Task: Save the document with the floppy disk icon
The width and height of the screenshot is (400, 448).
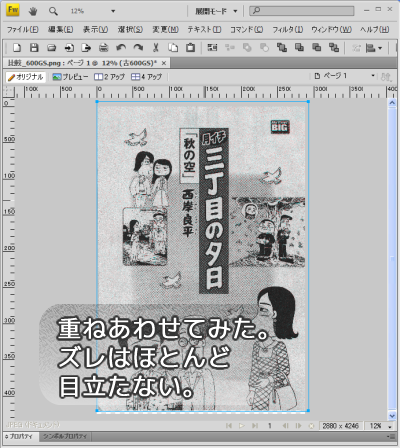Action: 34,48
